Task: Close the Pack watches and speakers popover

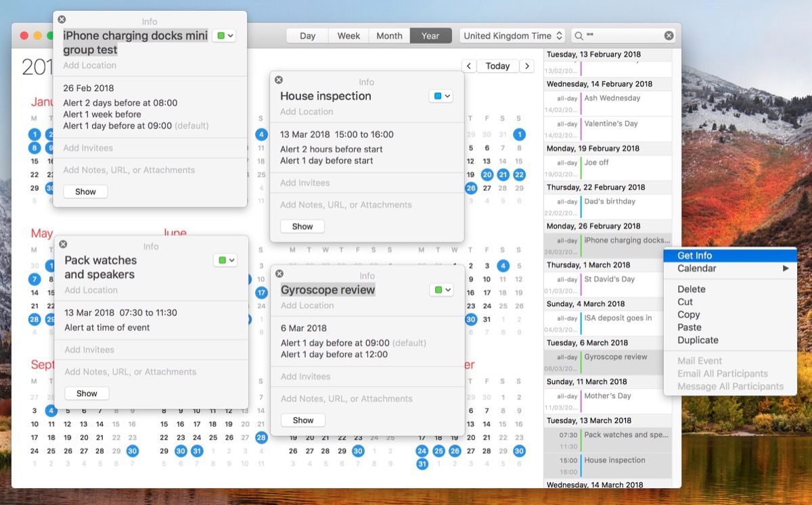Action: coord(63,244)
